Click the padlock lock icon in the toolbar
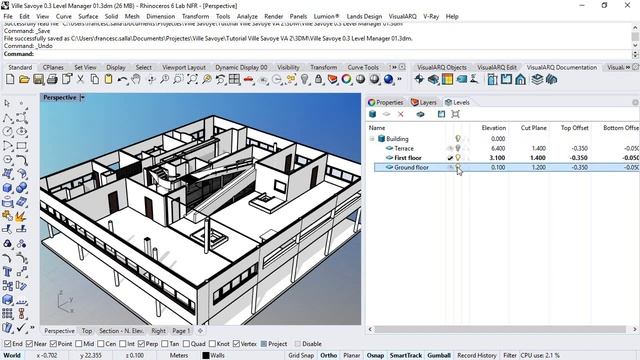This screenshot has width=640, height=360. coord(318,79)
